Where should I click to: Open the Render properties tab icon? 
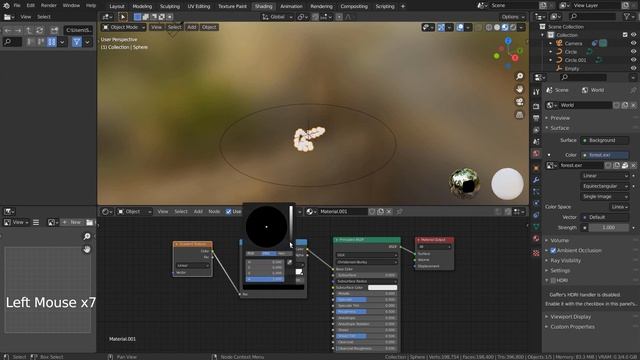coord(536,106)
